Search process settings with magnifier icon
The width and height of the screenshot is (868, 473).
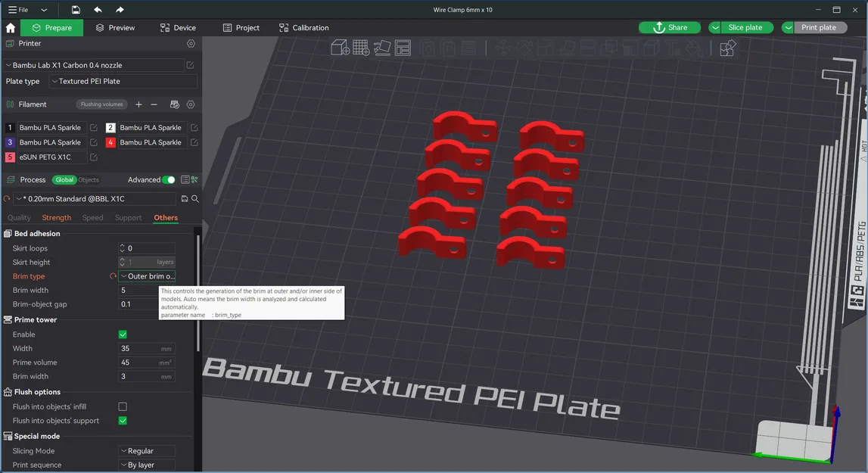pyautogui.click(x=194, y=199)
